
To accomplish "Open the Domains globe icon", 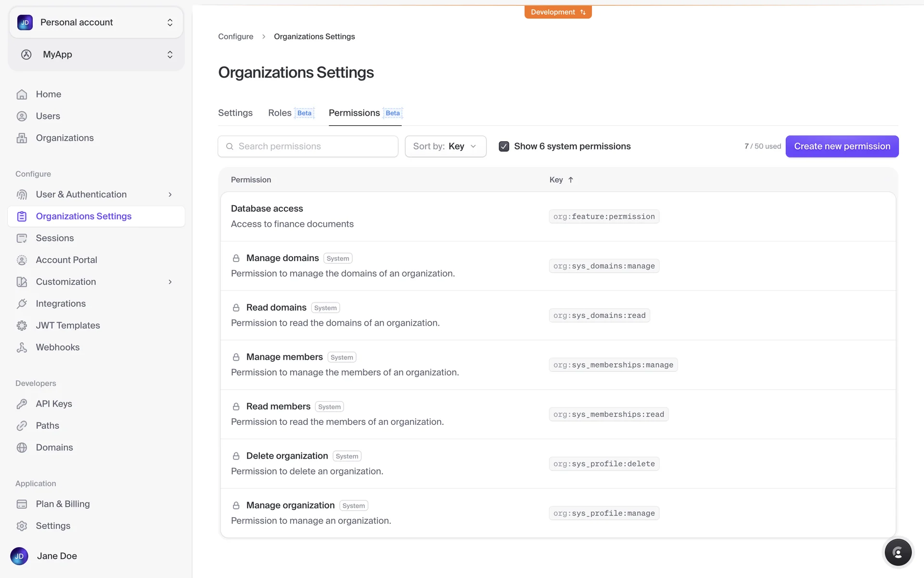I will [22, 447].
